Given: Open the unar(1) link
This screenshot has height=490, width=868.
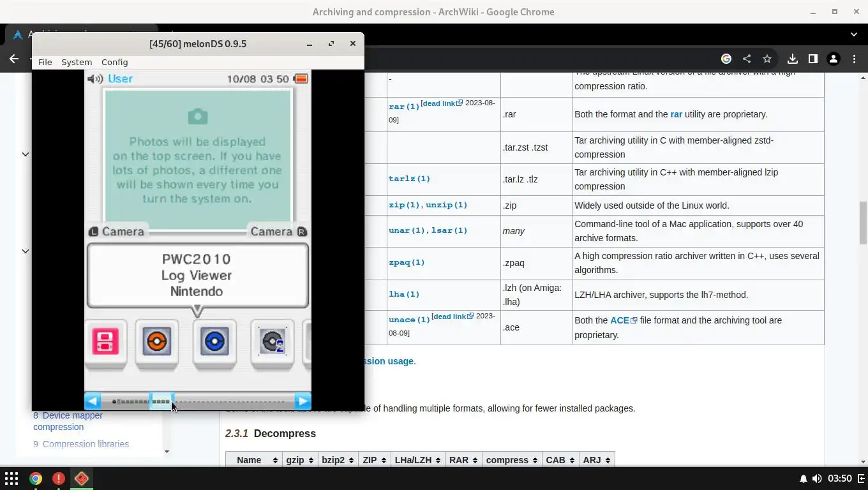Looking at the screenshot, I should (x=407, y=230).
